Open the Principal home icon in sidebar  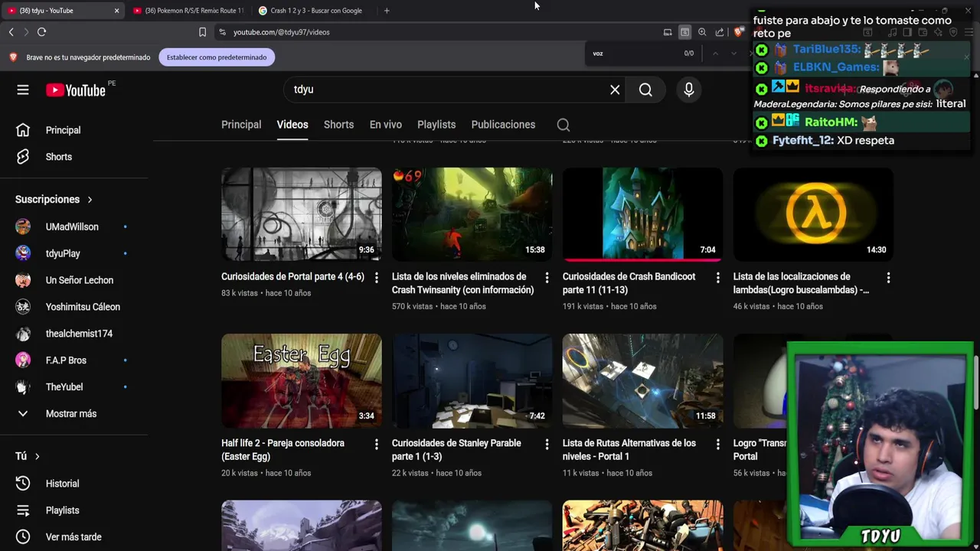(23, 130)
